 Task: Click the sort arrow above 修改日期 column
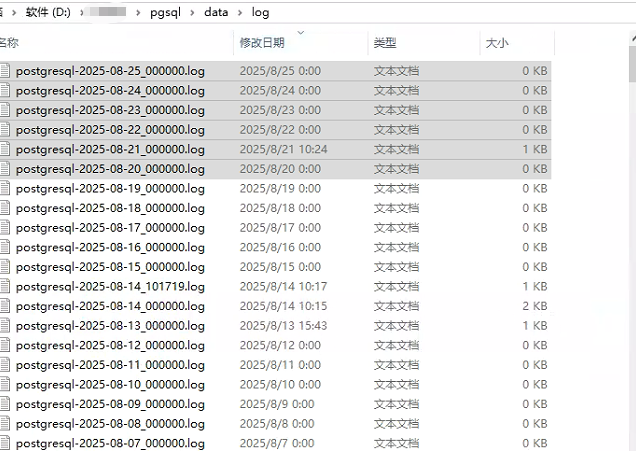301,32
